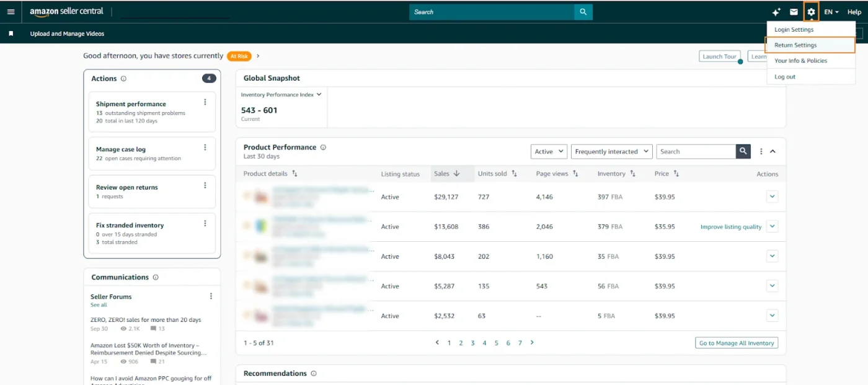Viewport: 868px width, 385px height.
Task: Expand the Frequently interacted filter dropdown
Action: click(611, 151)
